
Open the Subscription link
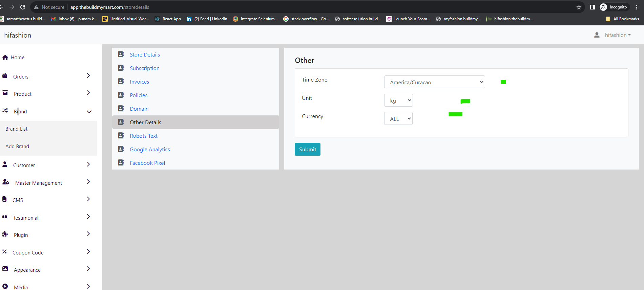145,68
